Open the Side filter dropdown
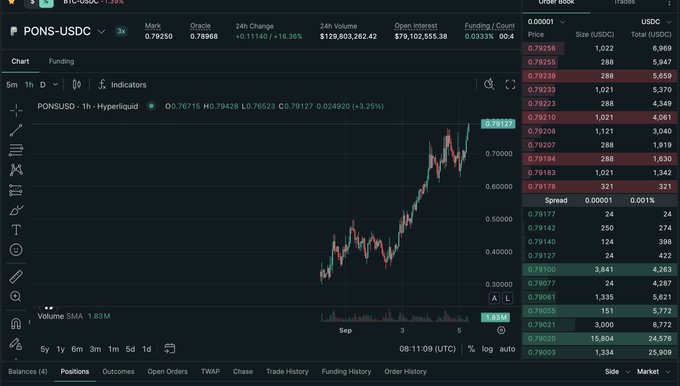 [617, 371]
